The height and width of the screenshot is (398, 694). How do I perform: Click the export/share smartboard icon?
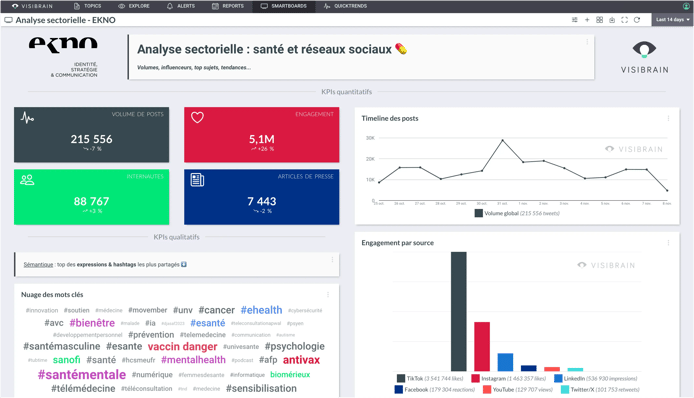(612, 20)
